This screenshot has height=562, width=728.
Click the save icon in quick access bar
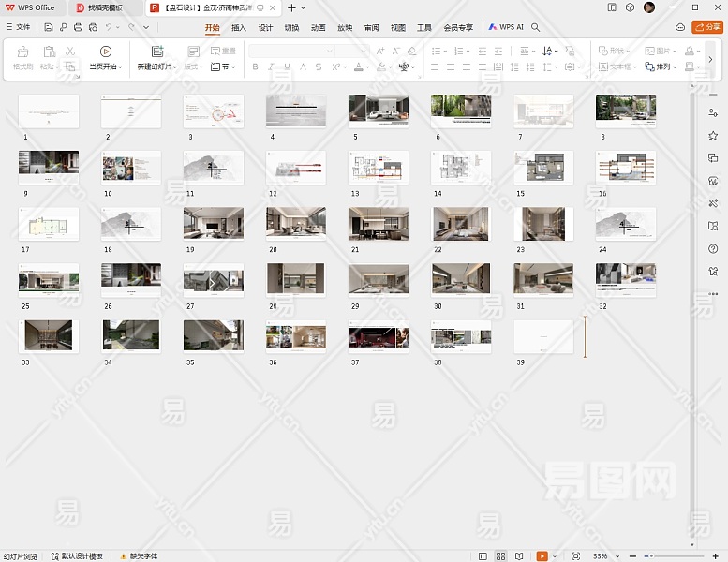[x=49, y=27]
